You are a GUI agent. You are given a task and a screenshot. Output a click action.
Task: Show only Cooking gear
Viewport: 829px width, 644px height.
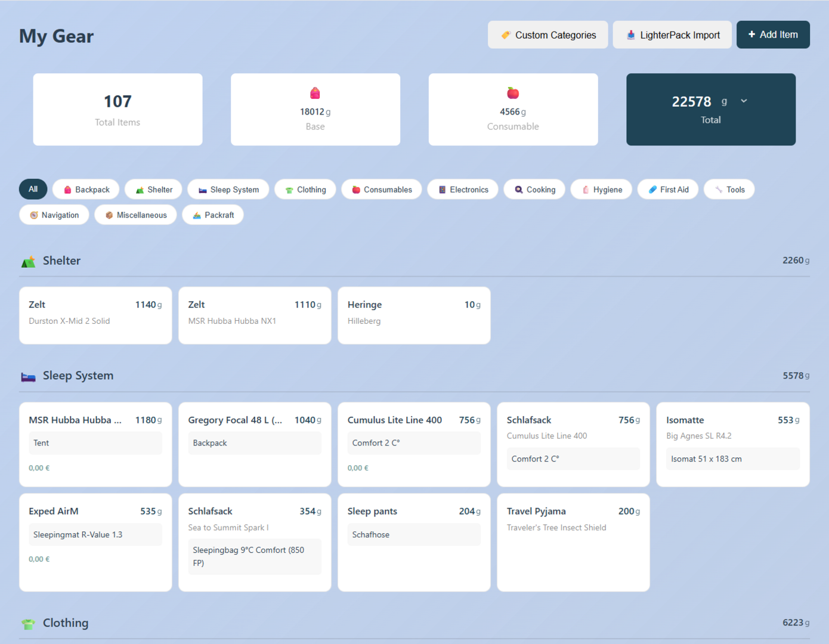tap(534, 190)
